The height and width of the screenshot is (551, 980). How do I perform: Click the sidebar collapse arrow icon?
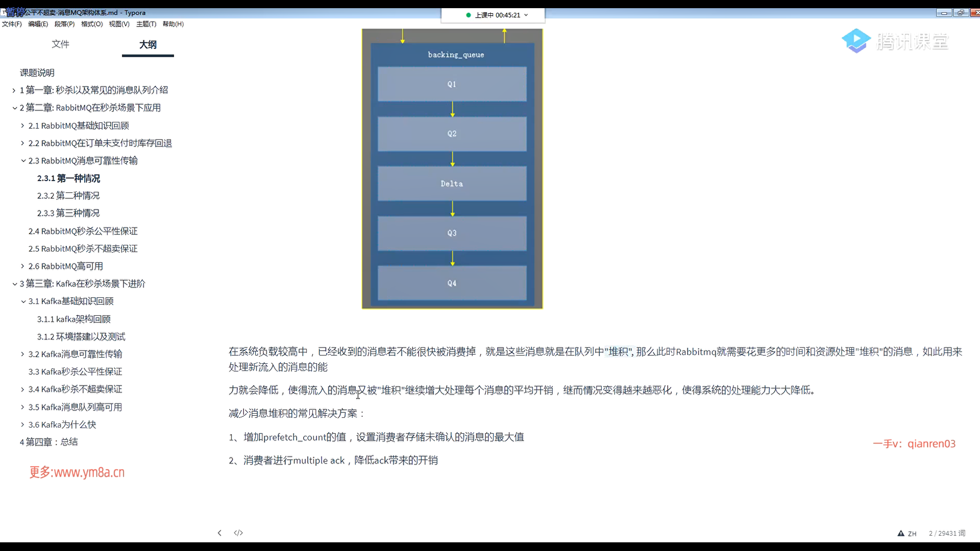click(x=219, y=533)
